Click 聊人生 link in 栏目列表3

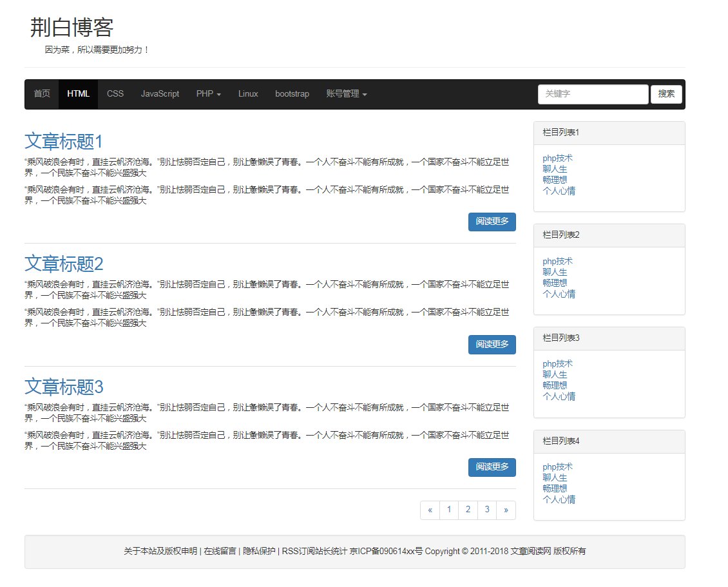[x=555, y=374]
